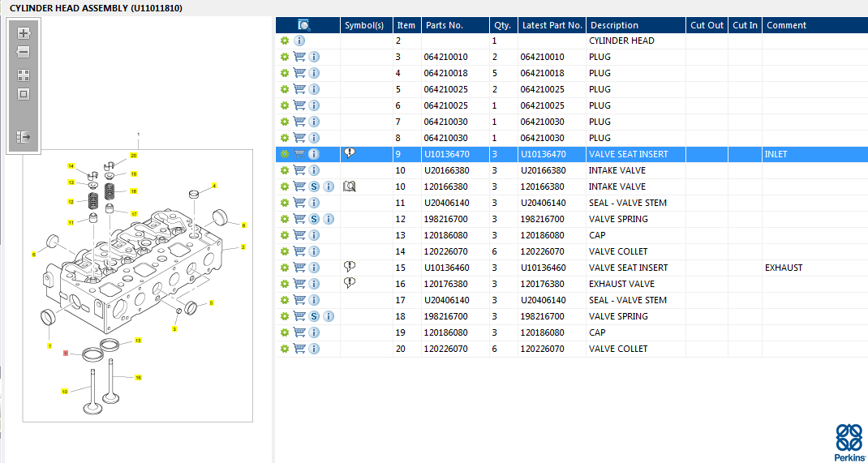Click the single square fit-view icon
The height and width of the screenshot is (463, 868).
(24, 94)
